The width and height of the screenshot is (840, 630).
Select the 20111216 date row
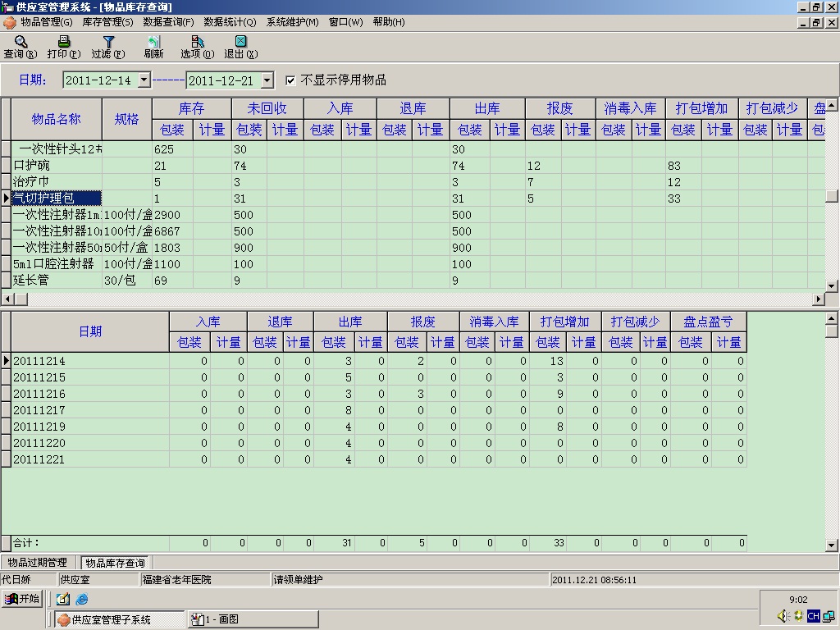(374, 394)
